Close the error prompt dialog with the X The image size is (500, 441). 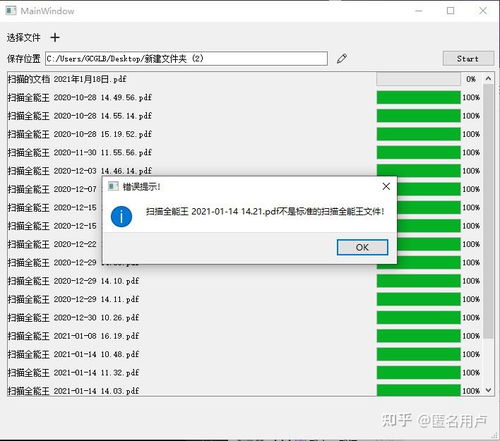(x=386, y=186)
